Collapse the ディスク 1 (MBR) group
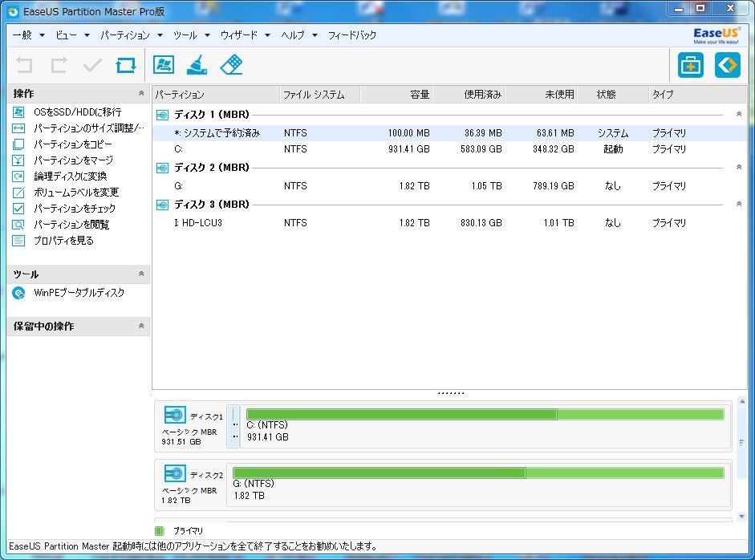 point(739,114)
